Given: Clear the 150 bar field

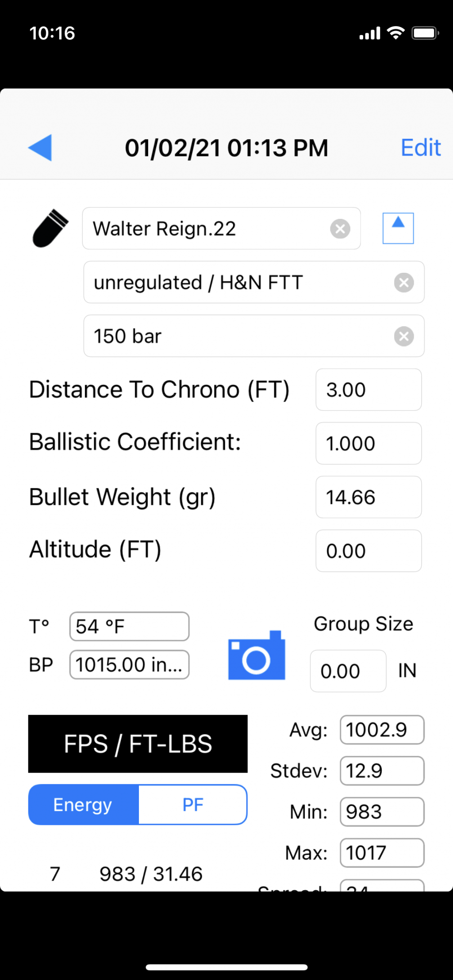Looking at the screenshot, I should (404, 336).
